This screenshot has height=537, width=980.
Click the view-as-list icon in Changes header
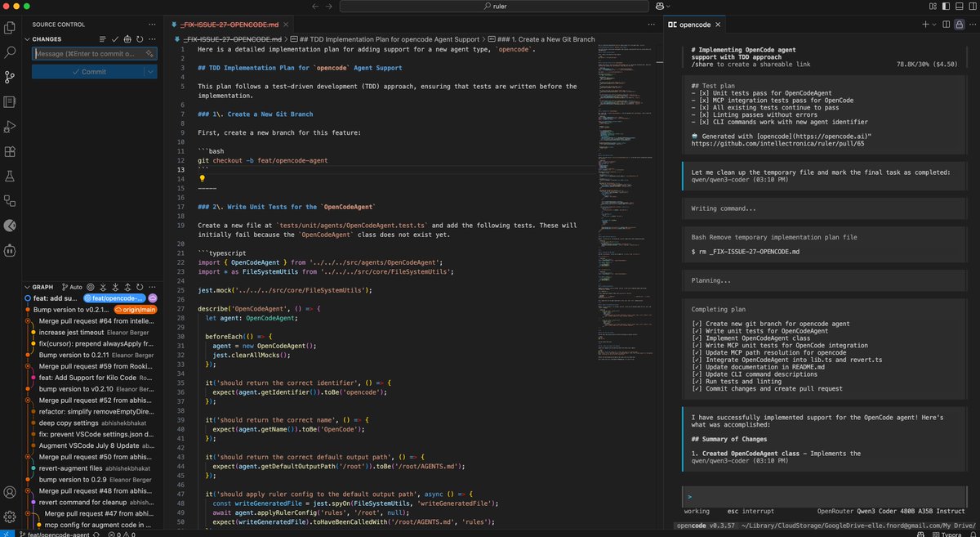pos(103,39)
